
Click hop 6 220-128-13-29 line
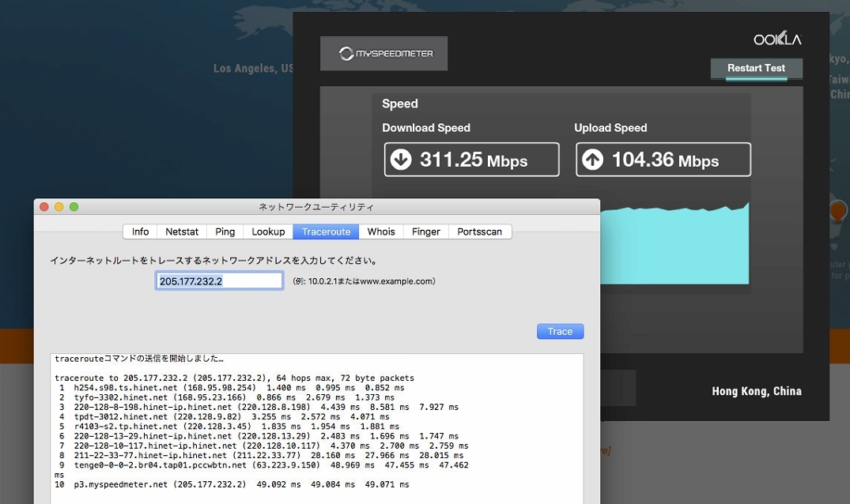(259, 436)
